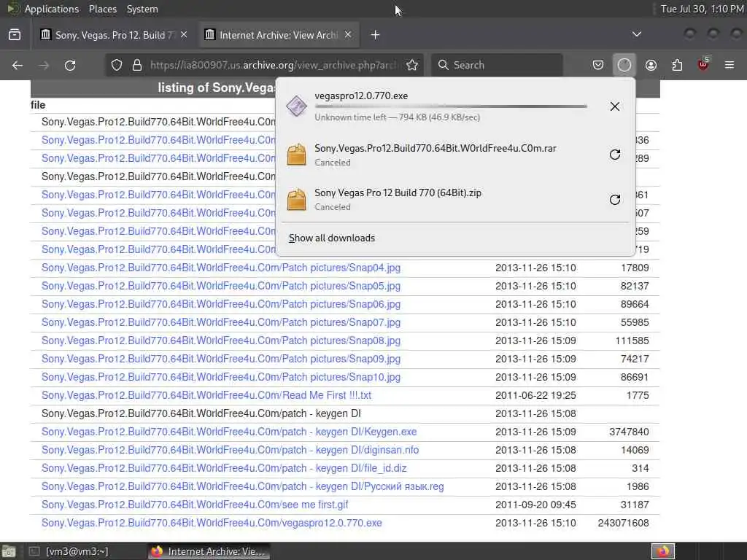Close the Internet Archive: View Archive tab

348,35
